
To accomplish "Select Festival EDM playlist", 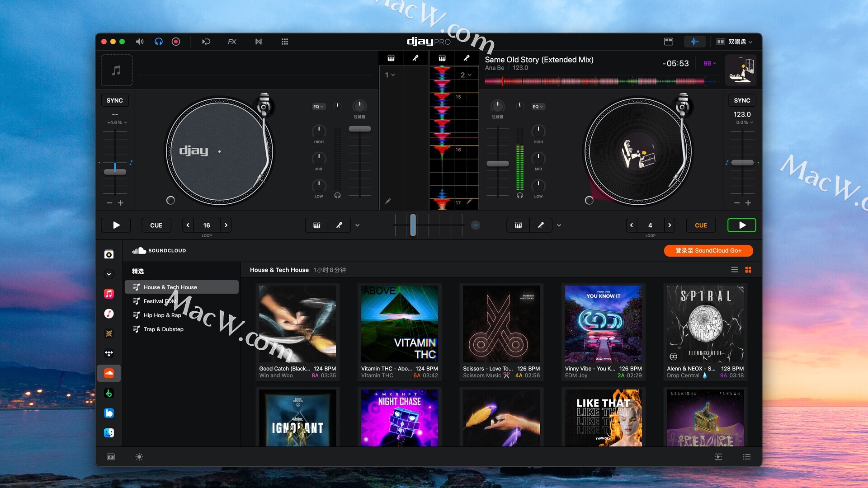I will [x=182, y=301].
